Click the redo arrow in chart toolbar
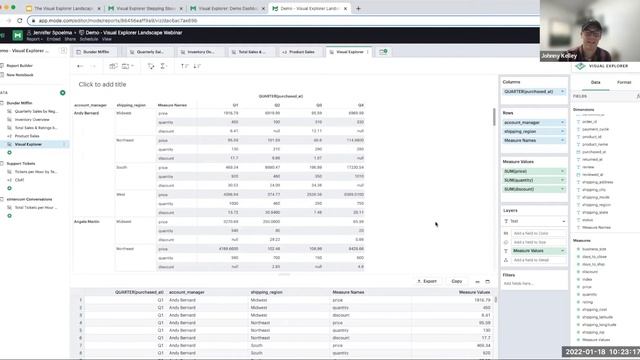 93,66
